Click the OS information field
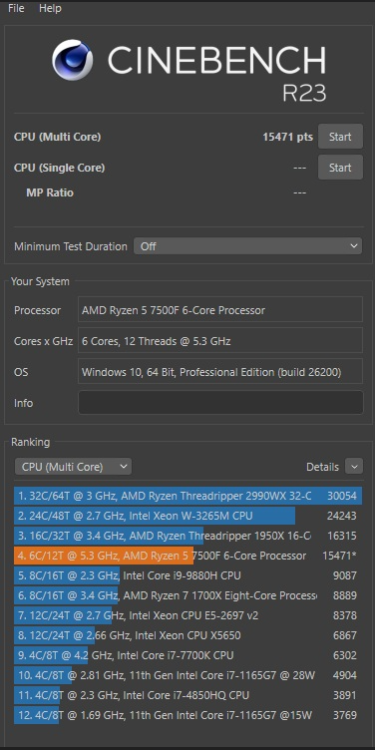The width and height of the screenshot is (375, 750). 221,372
